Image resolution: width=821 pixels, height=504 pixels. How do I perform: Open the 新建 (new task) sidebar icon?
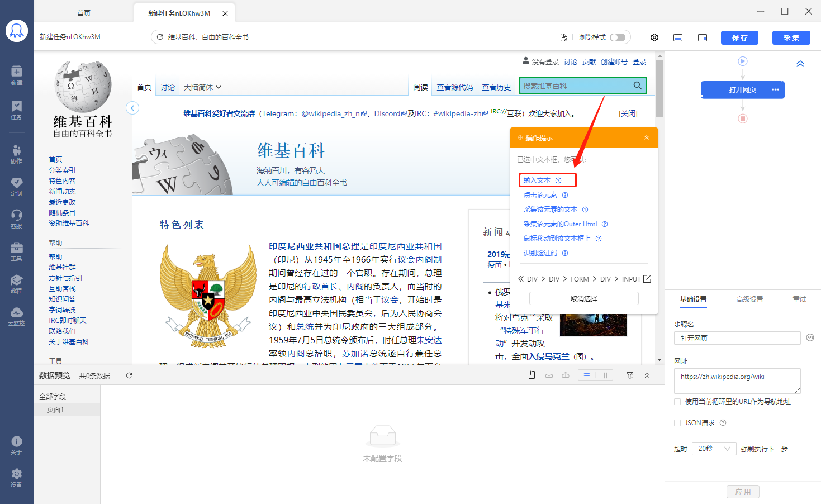(x=17, y=75)
